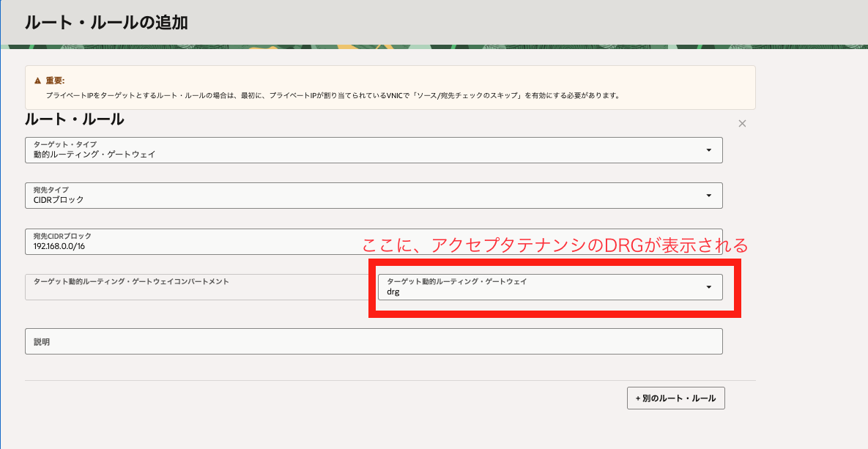This screenshot has height=449, width=868.
Task: Click the ルート・ルールの追加 panel title
Action: pos(106,23)
